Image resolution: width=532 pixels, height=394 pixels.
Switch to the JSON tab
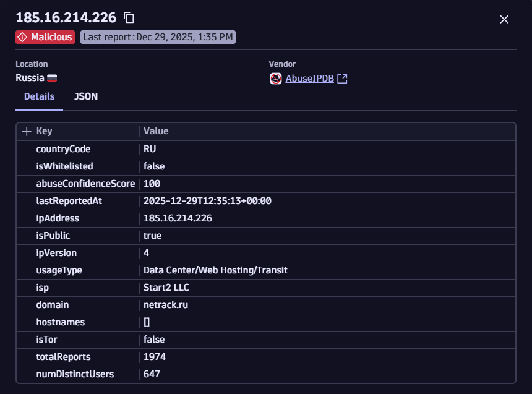(86, 96)
